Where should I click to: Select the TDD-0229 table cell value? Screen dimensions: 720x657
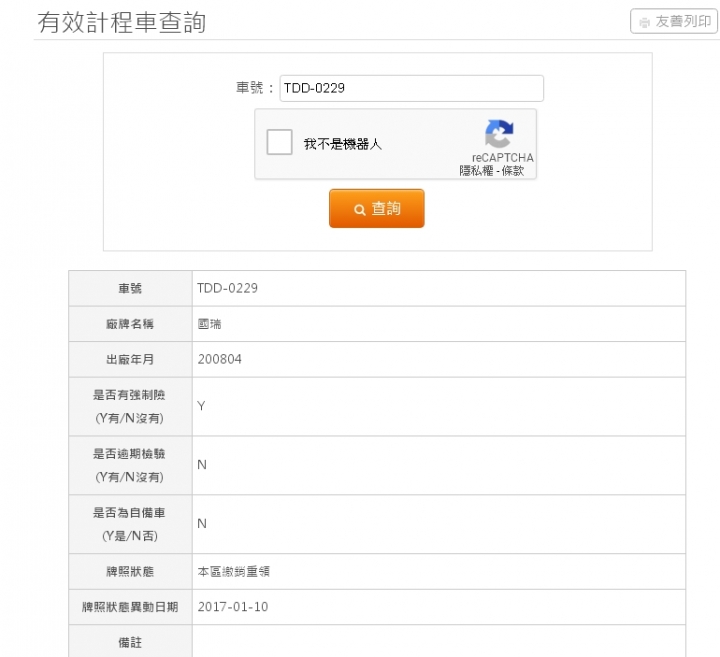[227, 288]
